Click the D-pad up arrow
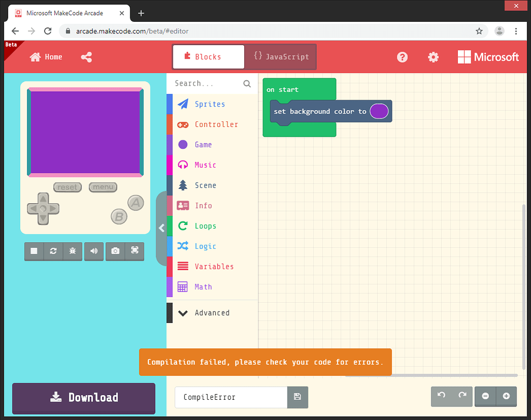531x420 pixels. pyautogui.click(x=43, y=198)
